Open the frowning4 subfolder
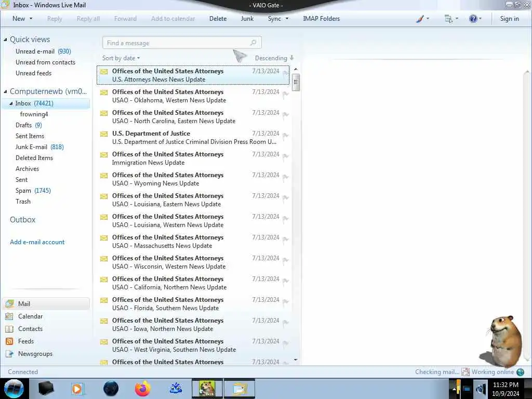The height and width of the screenshot is (399, 532). (34, 114)
